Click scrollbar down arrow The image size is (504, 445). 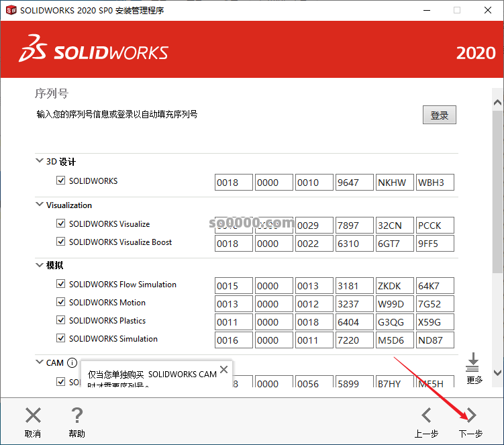[x=497, y=373]
